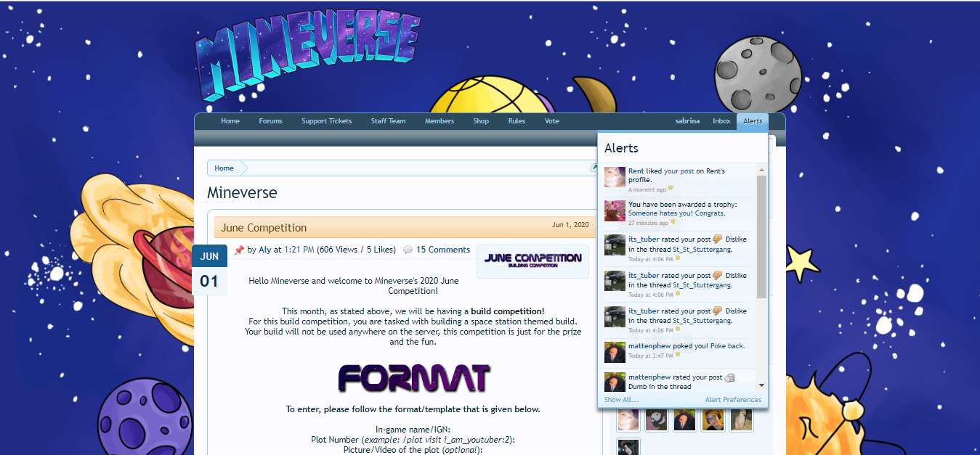980x455 pixels.
Task: Click the 'Poke back.' link
Action: [728, 346]
